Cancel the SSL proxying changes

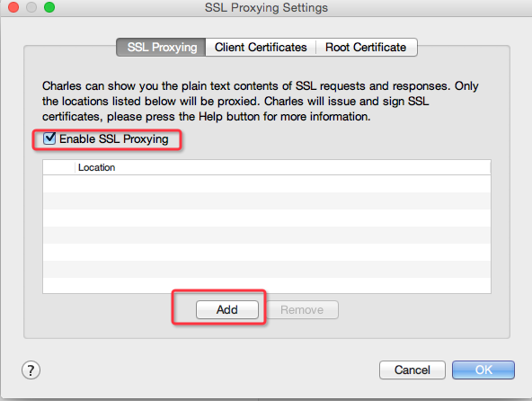[x=412, y=370]
